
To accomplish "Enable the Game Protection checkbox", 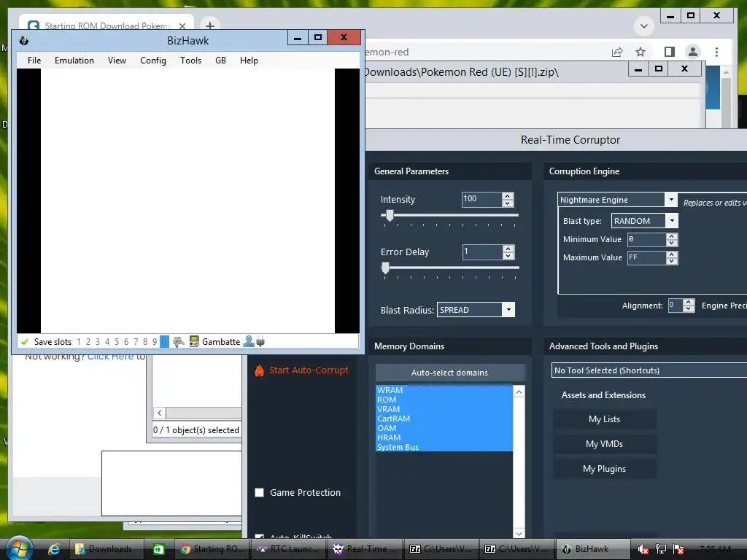I will [259, 492].
